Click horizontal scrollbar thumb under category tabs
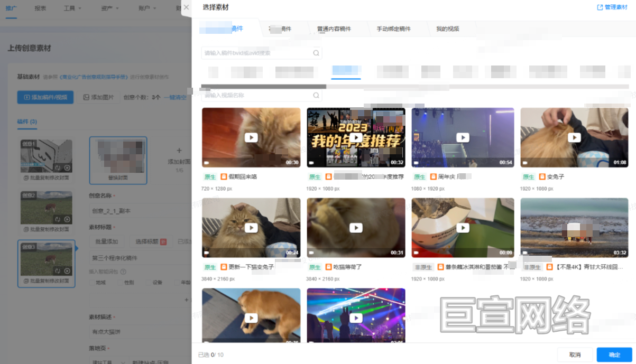This screenshot has height=364, width=636. (x=263, y=86)
